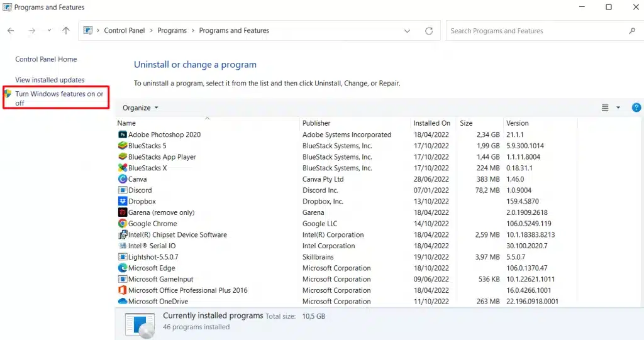The height and width of the screenshot is (340, 644).
Task: Expand the view options dropdown arrow
Action: [x=618, y=107]
